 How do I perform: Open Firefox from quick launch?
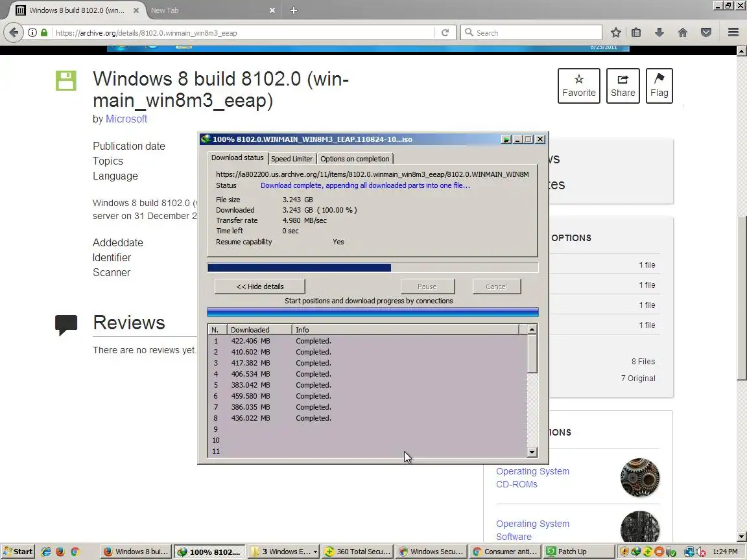point(60,552)
